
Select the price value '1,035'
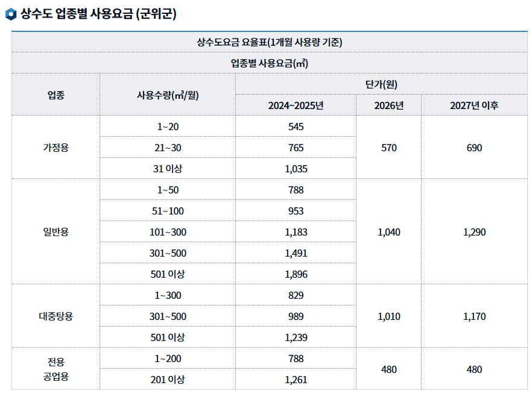click(296, 169)
